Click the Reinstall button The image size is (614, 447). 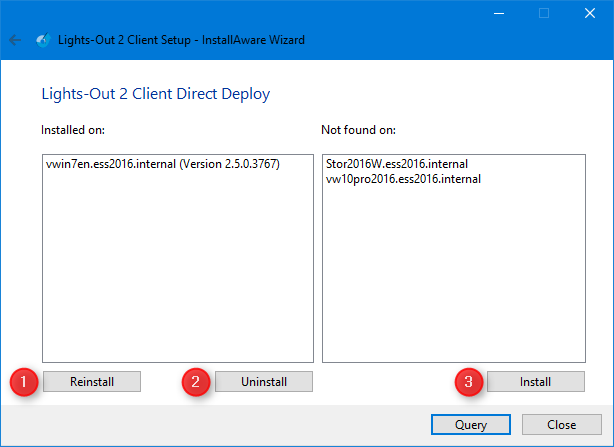tap(92, 382)
